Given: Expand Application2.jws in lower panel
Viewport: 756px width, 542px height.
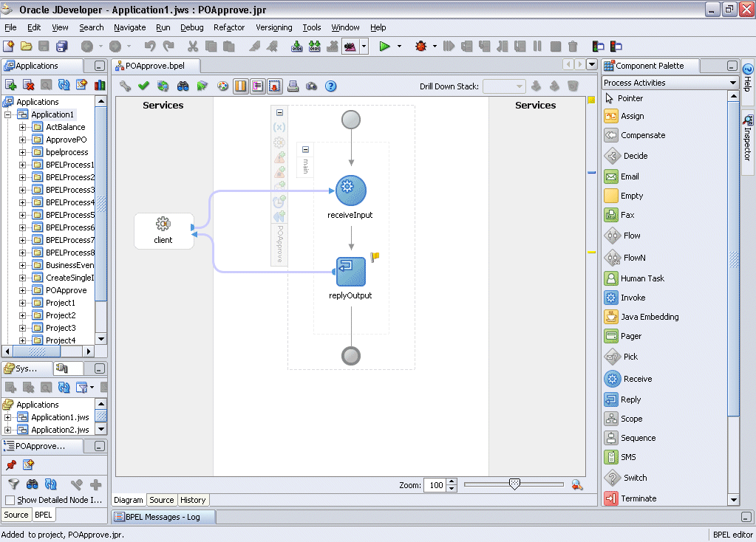Looking at the screenshot, I should [7, 430].
